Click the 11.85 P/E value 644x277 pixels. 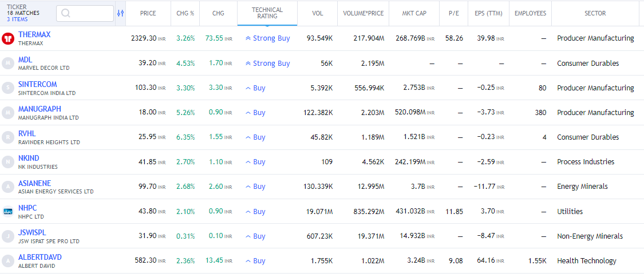[455, 212]
